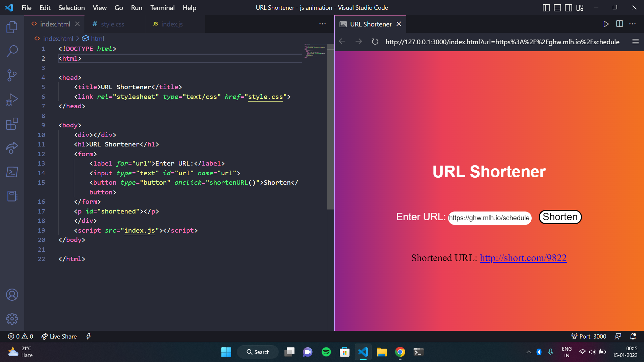Open the Manage gear icon
The width and height of the screenshot is (644, 362).
tap(12, 319)
